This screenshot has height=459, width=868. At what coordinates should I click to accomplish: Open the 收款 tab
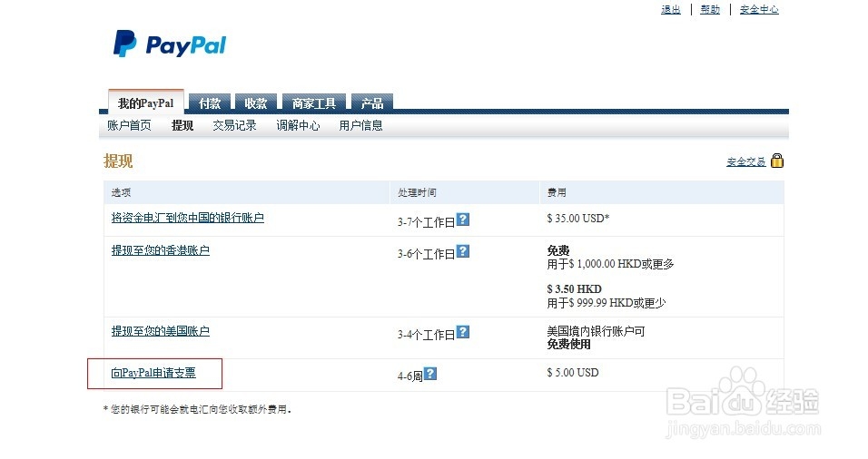(x=256, y=103)
